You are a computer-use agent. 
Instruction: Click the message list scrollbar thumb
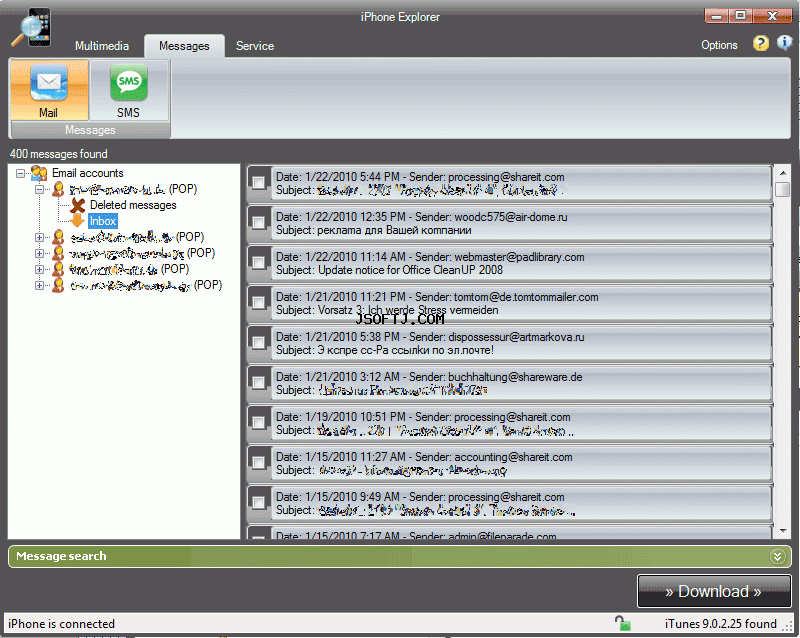[782, 189]
